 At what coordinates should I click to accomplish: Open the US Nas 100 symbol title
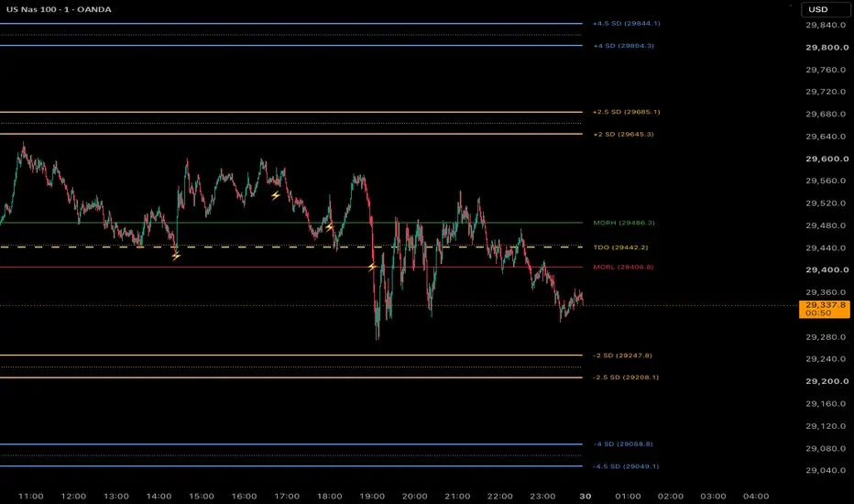tap(59, 9)
